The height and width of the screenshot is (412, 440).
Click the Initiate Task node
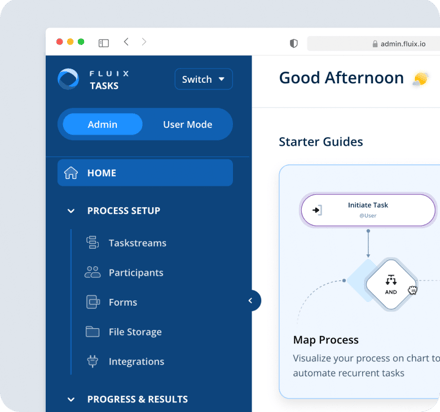[368, 210]
